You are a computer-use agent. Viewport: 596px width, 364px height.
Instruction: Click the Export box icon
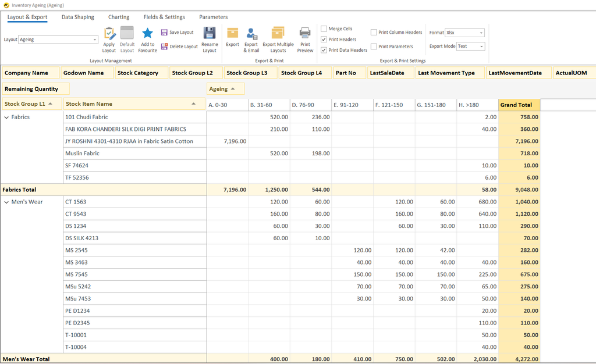coord(232,33)
